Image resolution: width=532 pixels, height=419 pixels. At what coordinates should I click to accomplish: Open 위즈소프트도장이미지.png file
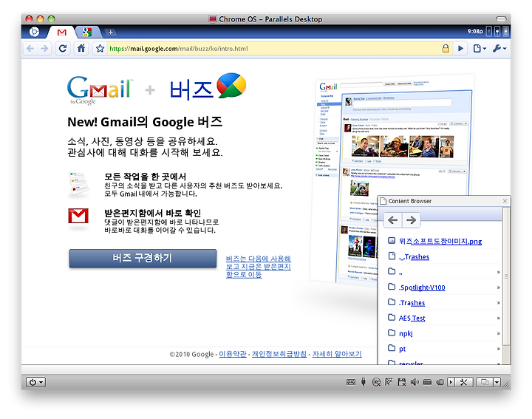click(440, 241)
